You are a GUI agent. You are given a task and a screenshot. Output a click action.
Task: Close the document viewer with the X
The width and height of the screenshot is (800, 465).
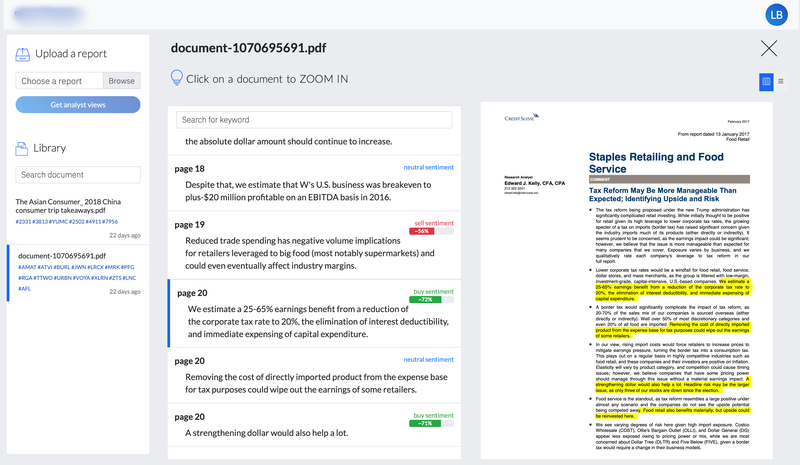tap(769, 48)
